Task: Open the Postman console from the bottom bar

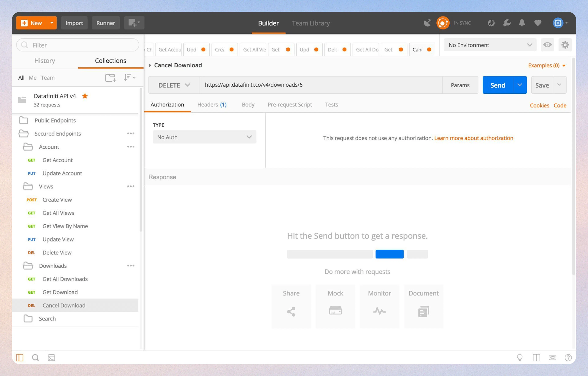Action: point(52,357)
